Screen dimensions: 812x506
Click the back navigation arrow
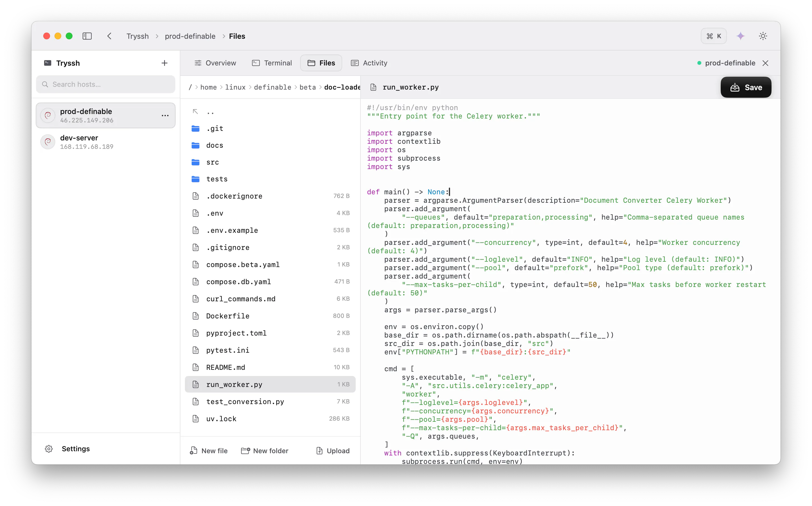109,36
